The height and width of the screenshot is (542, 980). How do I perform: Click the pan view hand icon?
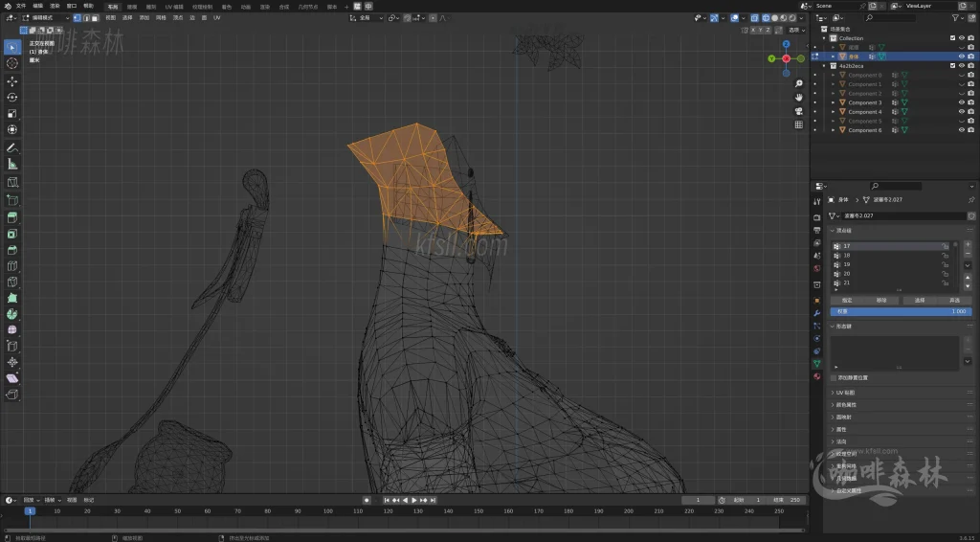[799, 98]
